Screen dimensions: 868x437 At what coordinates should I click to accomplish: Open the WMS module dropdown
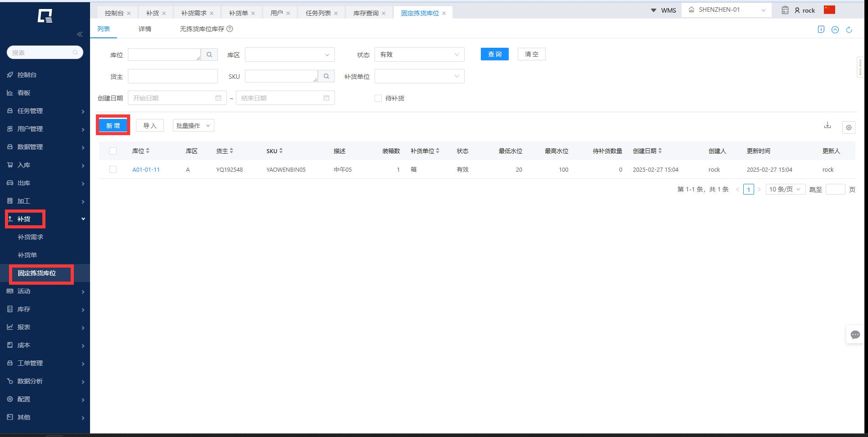[664, 10]
